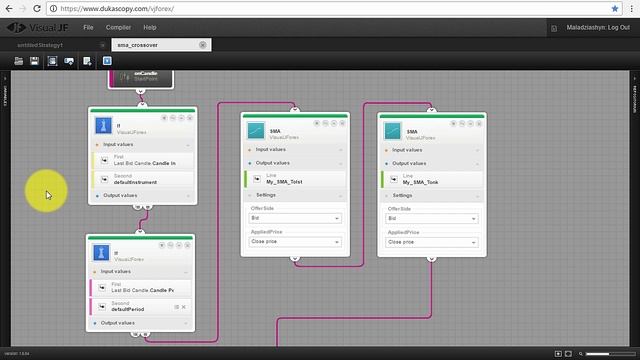Open the File menu

pos(88,27)
